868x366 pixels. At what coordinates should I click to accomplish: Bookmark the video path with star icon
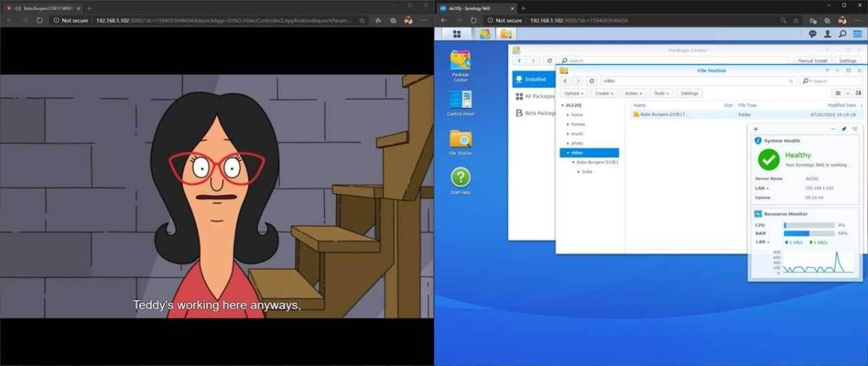(792, 81)
